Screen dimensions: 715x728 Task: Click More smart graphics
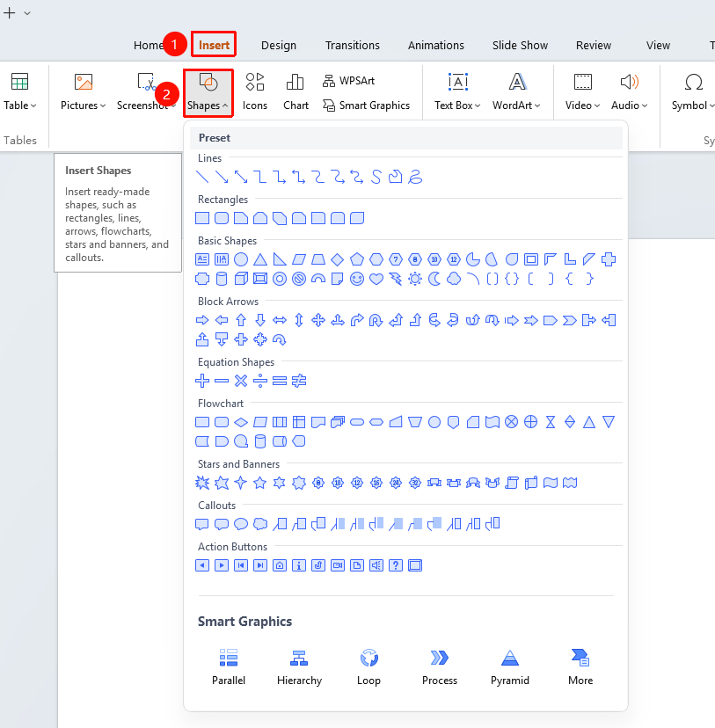pyautogui.click(x=580, y=667)
